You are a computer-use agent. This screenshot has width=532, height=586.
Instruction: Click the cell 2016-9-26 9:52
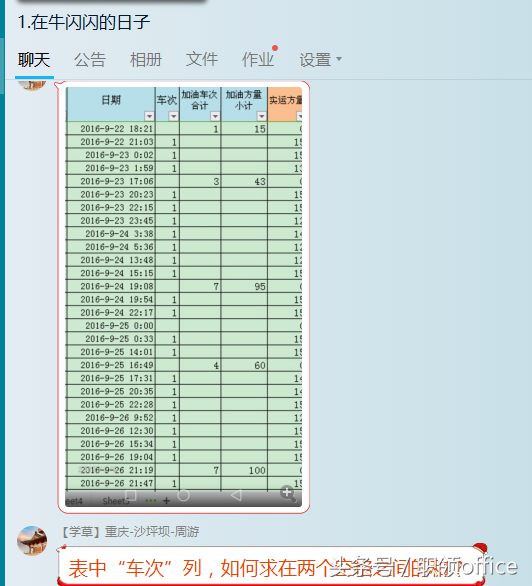pos(111,417)
